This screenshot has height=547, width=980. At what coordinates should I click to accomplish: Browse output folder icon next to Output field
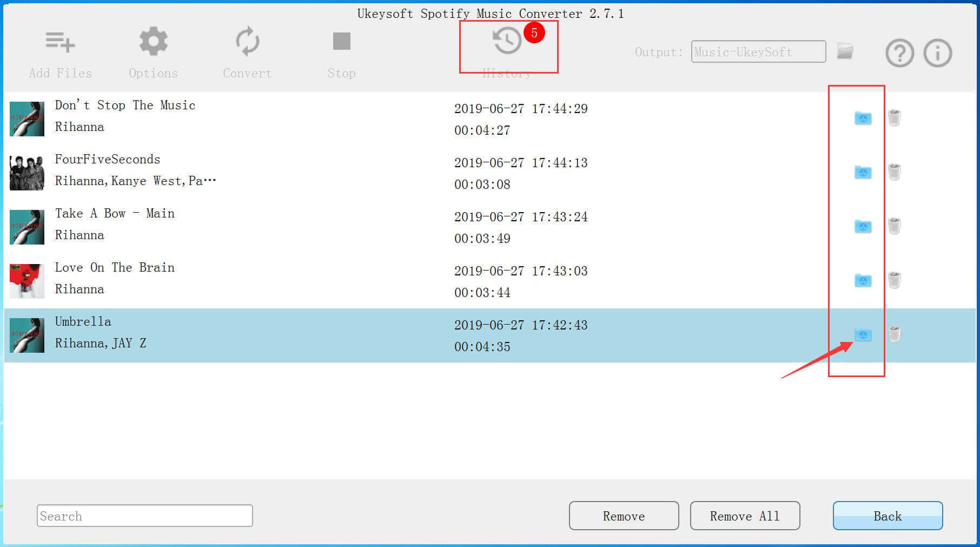(x=845, y=51)
